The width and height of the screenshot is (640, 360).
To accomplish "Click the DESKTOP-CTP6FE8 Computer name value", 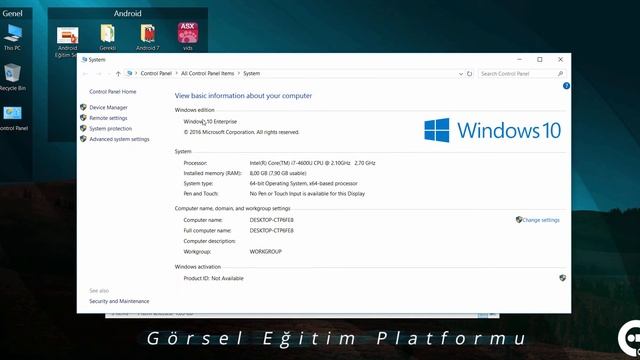I will tap(271, 220).
